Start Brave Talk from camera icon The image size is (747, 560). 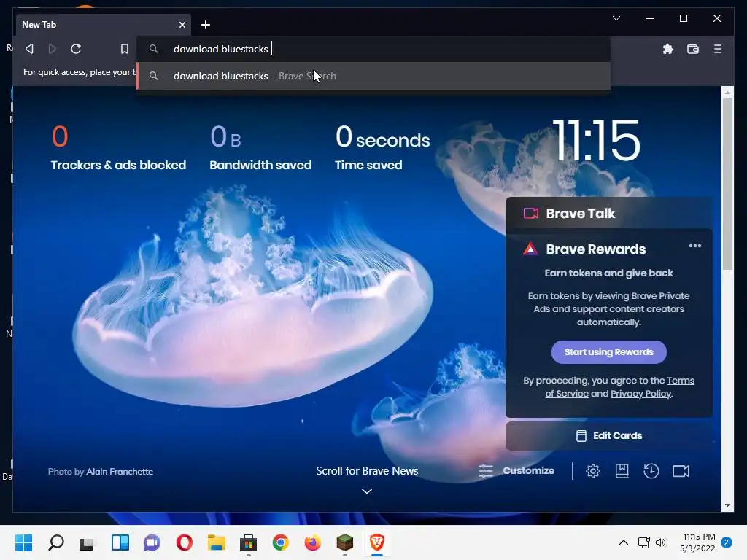click(x=681, y=471)
